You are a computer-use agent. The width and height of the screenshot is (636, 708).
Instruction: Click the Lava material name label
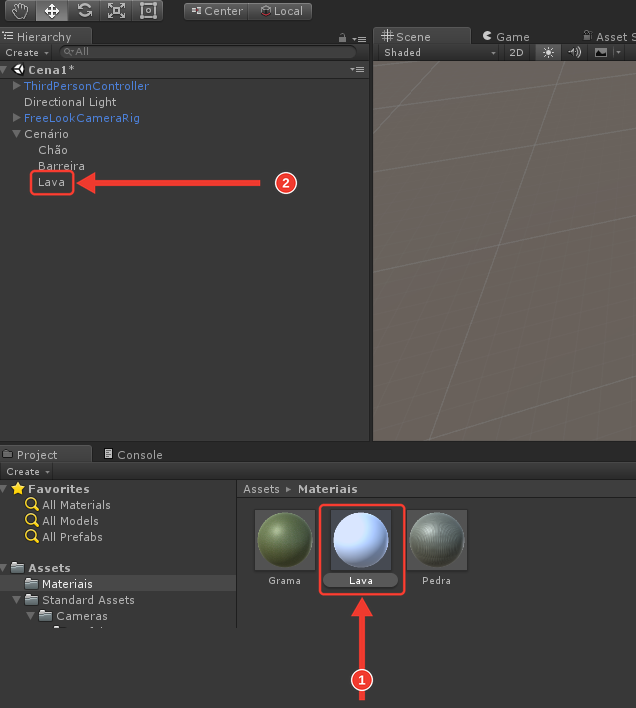361,581
